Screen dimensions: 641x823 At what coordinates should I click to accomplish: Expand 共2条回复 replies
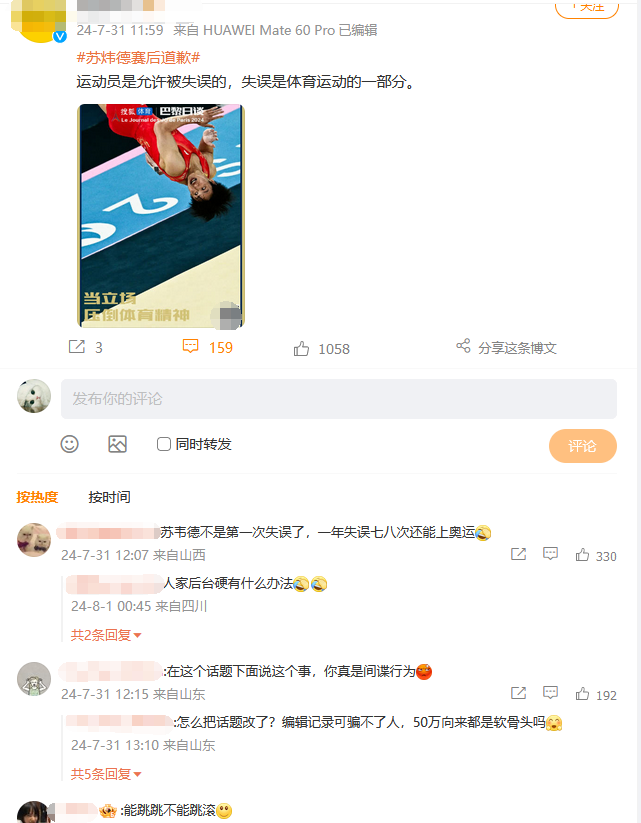click(106, 635)
